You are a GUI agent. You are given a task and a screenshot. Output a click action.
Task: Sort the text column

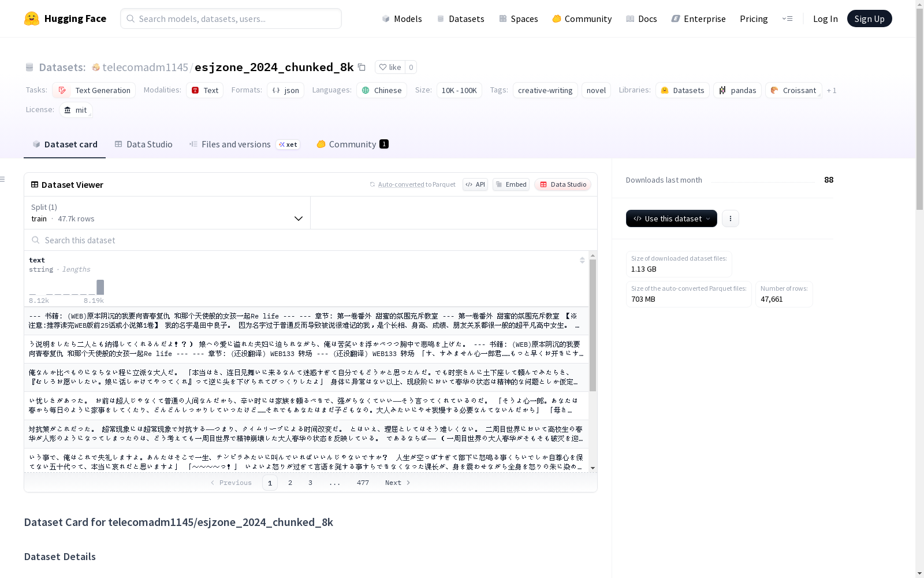tap(582, 260)
